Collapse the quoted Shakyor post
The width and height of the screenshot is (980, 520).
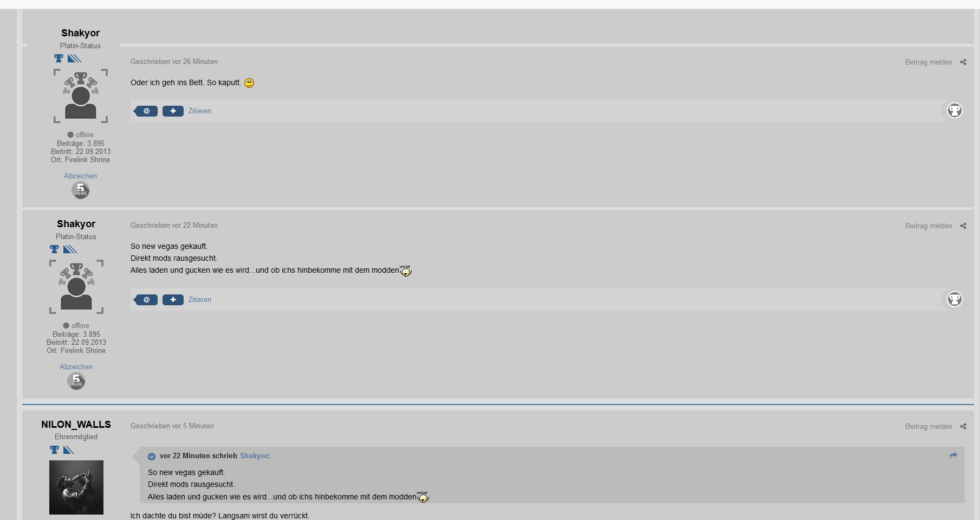[152, 457]
